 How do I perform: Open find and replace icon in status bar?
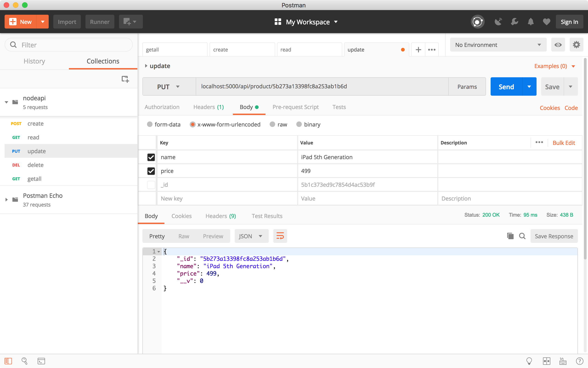[x=25, y=361]
